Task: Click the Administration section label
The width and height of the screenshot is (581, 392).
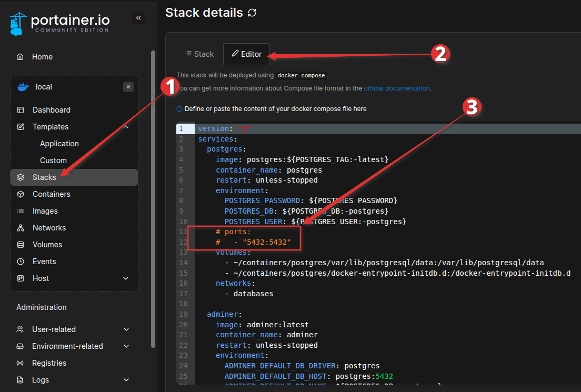Action: coord(42,307)
